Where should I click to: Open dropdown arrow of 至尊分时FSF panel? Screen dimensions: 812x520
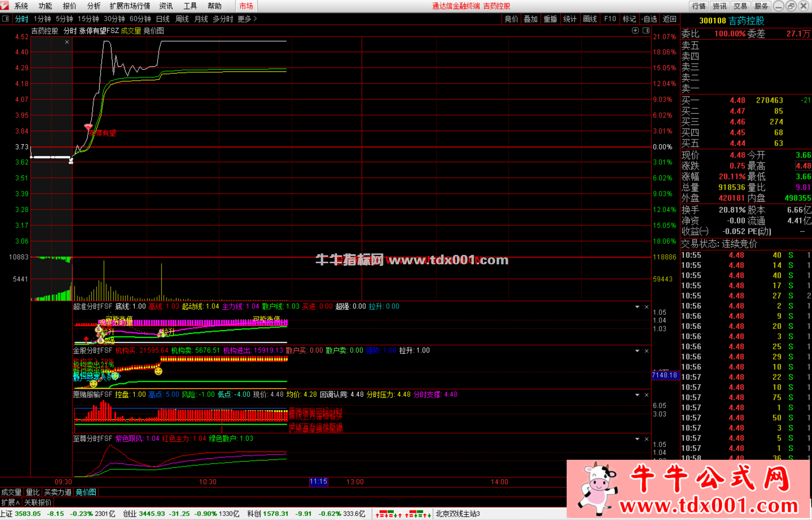point(637,439)
